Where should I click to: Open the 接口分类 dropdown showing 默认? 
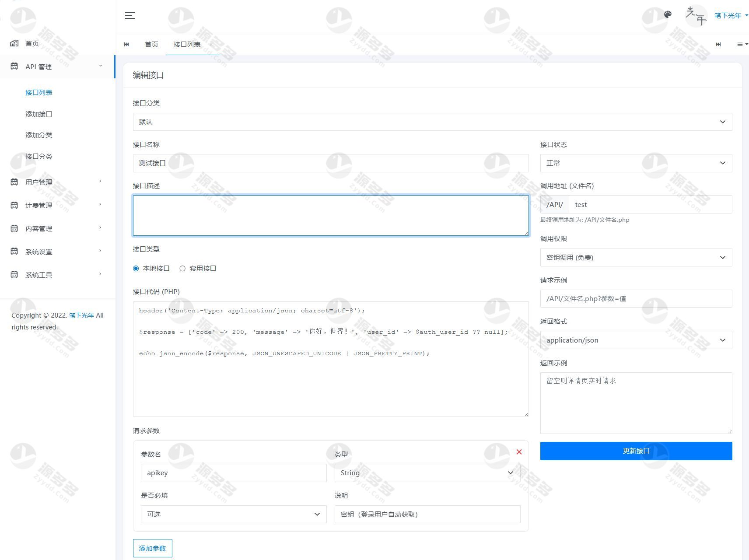point(432,122)
